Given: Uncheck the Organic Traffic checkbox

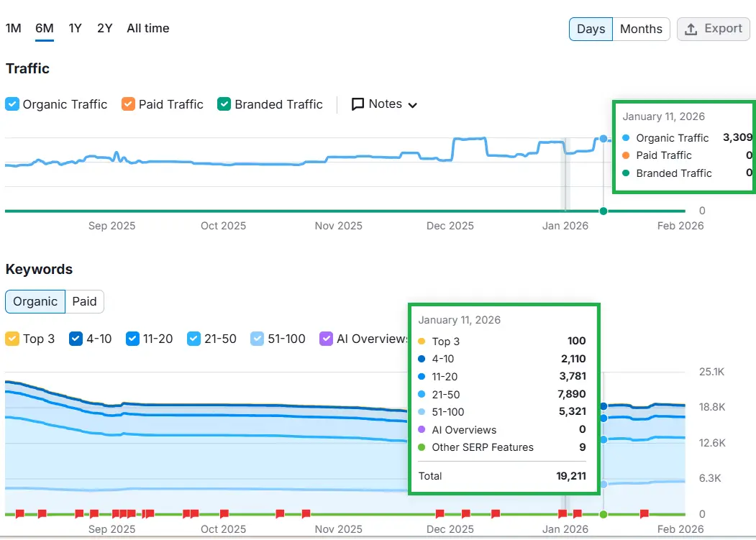Looking at the screenshot, I should click(x=12, y=104).
